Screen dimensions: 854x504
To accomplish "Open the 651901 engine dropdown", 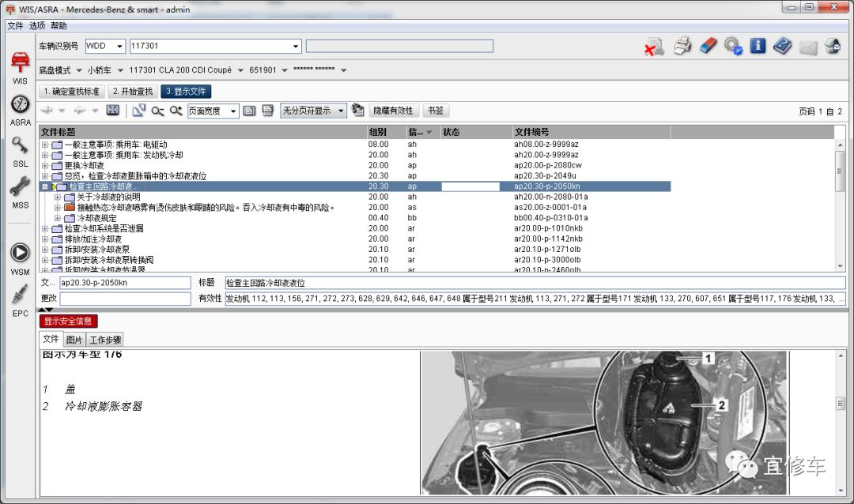I will (285, 70).
